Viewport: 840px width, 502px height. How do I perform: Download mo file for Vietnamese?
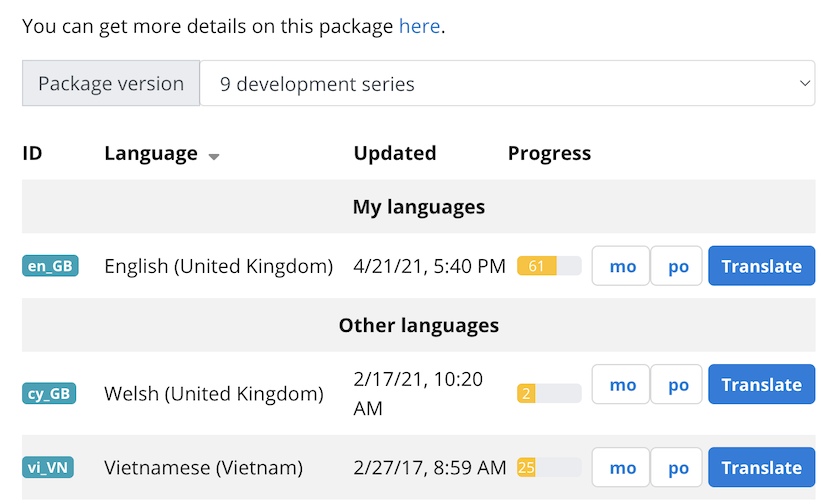coord(622,467)
